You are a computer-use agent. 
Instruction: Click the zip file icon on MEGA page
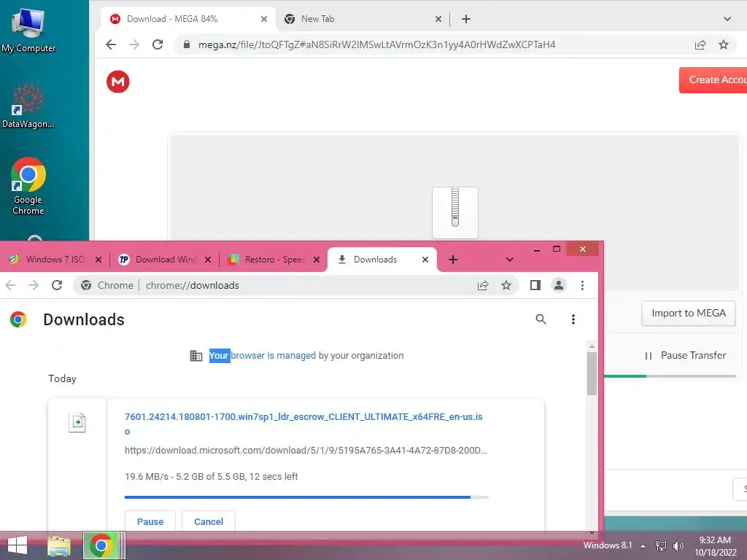tap(455, 212)
